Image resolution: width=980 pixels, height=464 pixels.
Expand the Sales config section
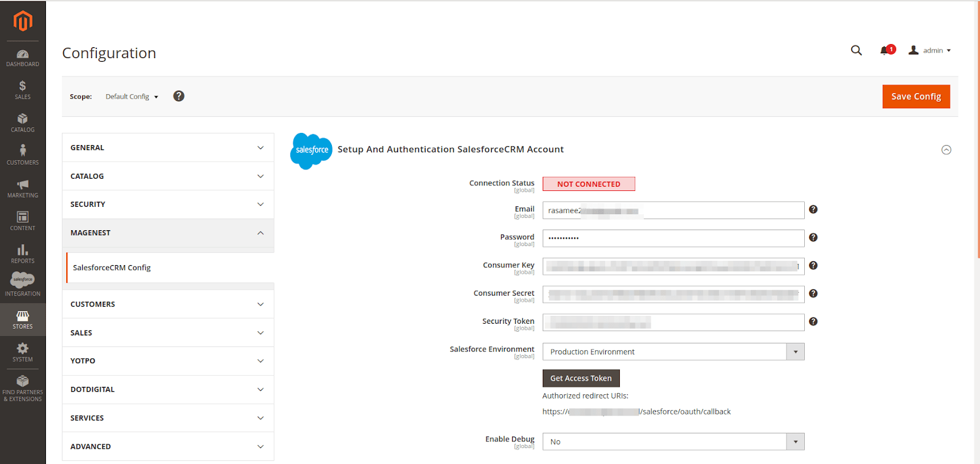[x=168, y=333]
